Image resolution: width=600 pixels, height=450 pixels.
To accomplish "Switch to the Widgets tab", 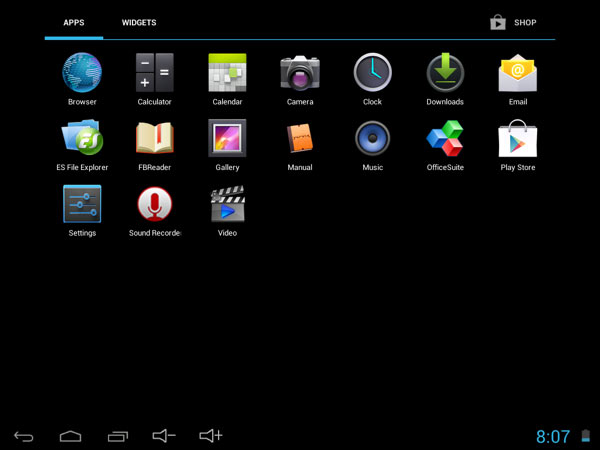I will click(x=139, y=22).
